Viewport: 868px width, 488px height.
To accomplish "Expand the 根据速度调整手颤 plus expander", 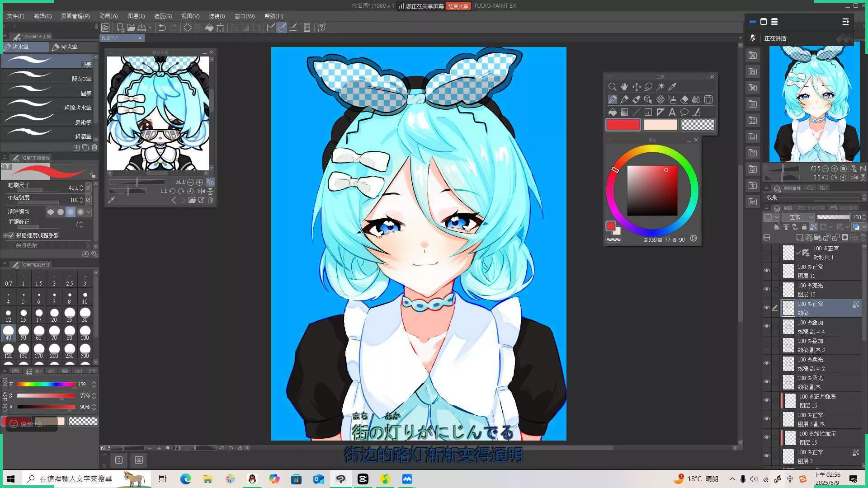I will pyautogui.click(x=5, y=235).
